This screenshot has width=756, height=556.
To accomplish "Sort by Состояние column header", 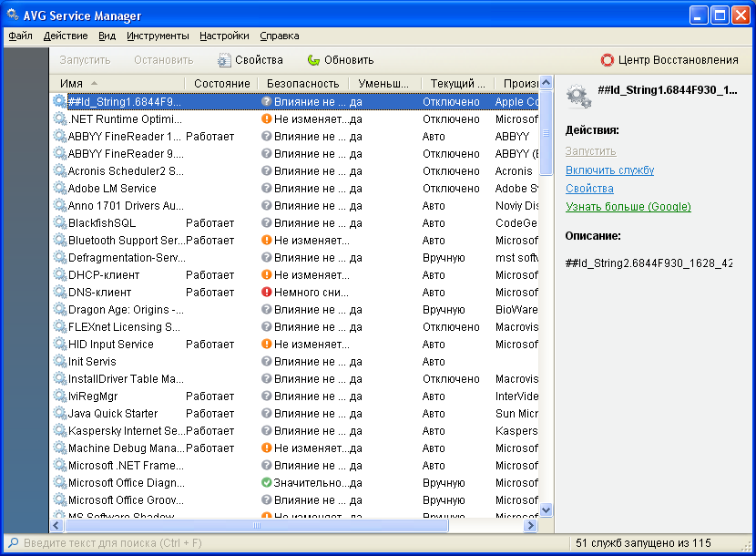I will [221, 84].
